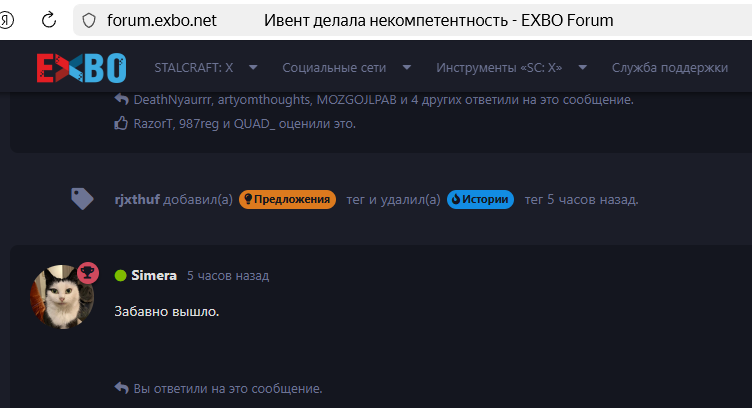Click the EXBO logo
Viewport: 752px width, 408px height.
81,67
